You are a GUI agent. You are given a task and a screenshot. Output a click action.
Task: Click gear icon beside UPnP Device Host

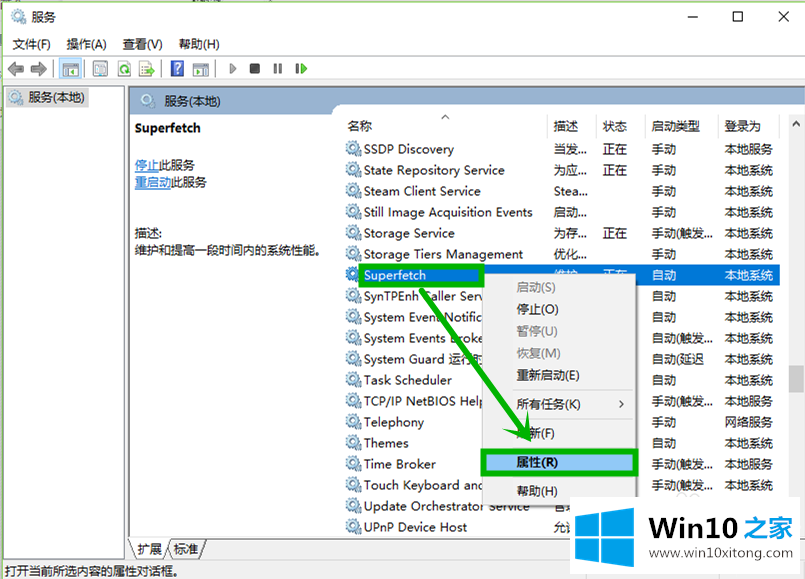[x=353, y=527]
